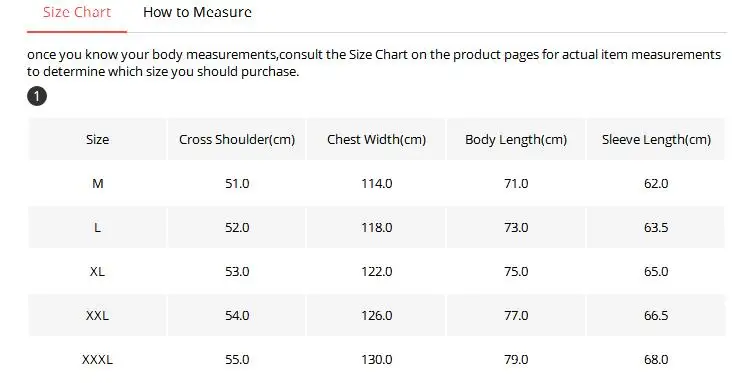Switch to the How to Measure tab

click(x=197, y=12)
